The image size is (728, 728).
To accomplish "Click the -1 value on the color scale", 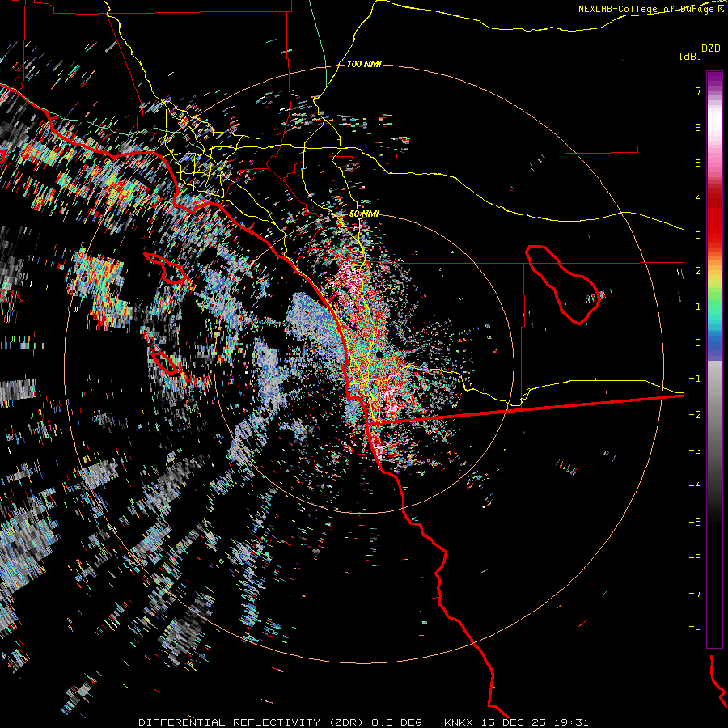I will pyautogui.click(x=695, y=379).
